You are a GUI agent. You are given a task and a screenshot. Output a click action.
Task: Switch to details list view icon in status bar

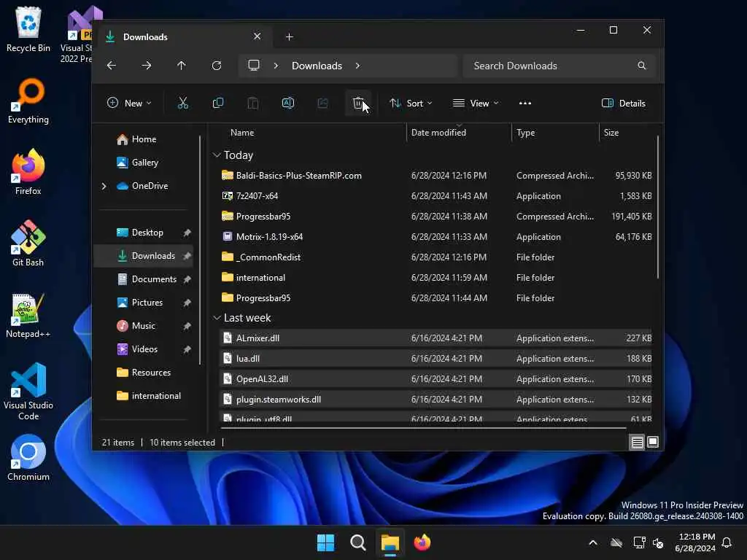(637, 443)
